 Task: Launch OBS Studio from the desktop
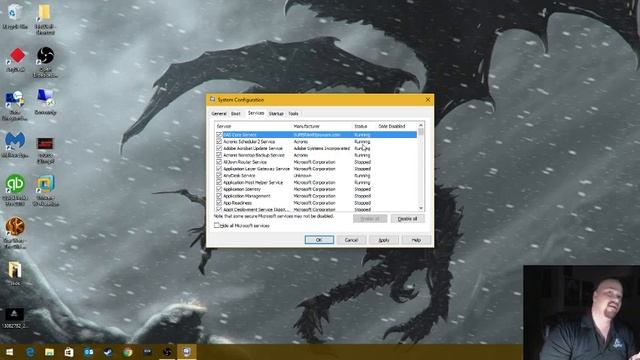[x=45, y=61]
